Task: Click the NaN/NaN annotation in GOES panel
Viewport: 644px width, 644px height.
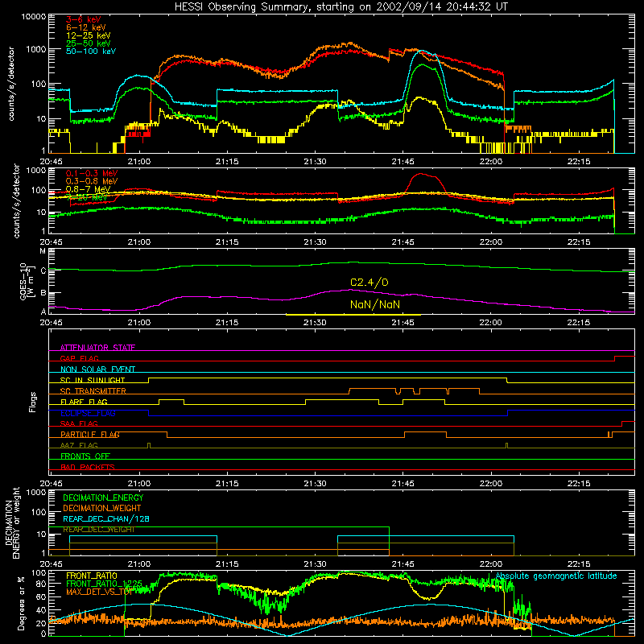Action: (x=375, y=304)
